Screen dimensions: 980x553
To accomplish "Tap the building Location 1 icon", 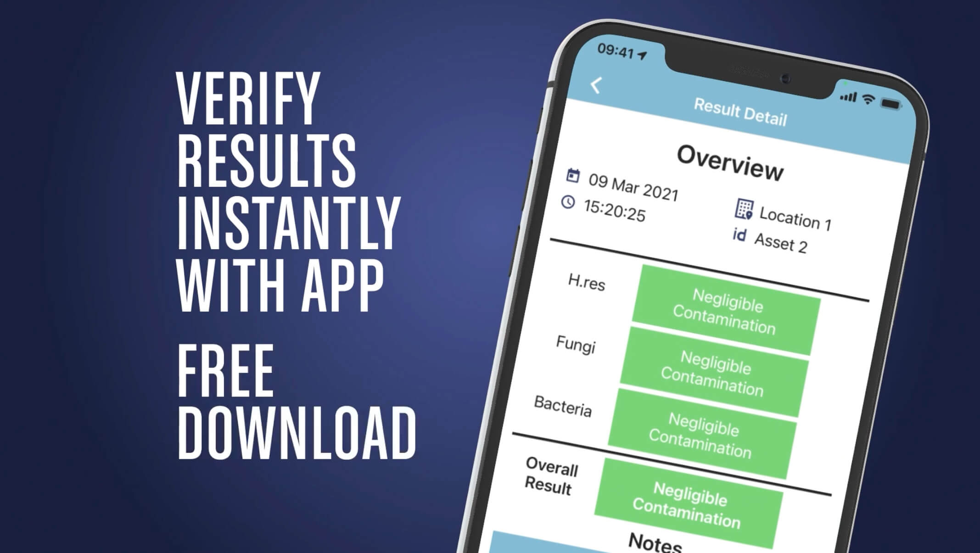I will [723, 207].
